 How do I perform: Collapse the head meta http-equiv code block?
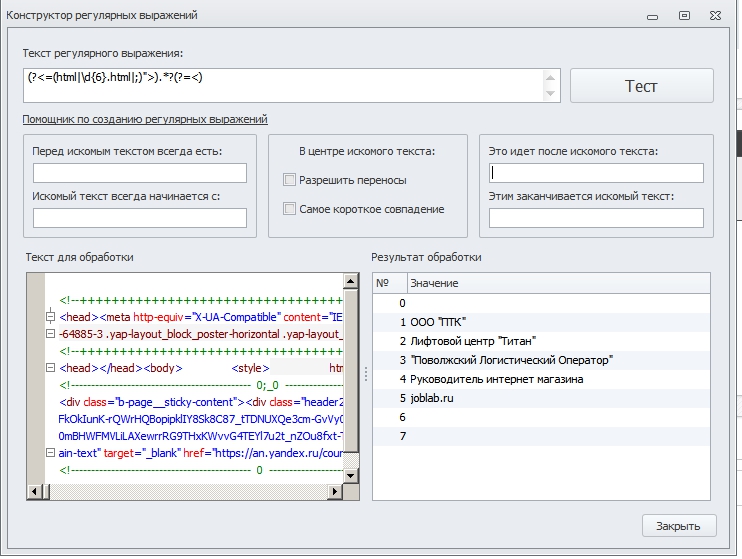[x=50, y=317]
